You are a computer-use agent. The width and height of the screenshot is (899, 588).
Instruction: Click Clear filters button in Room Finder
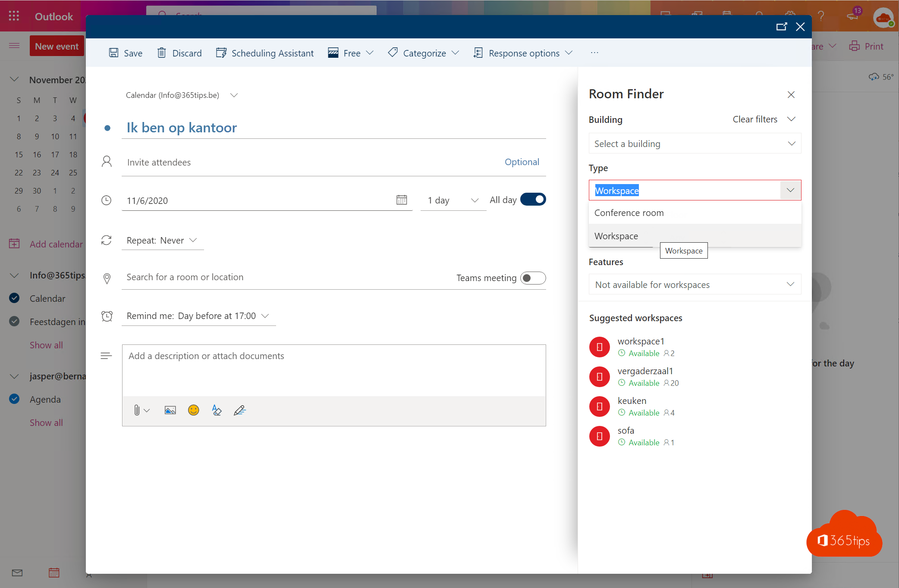point(754,119)
